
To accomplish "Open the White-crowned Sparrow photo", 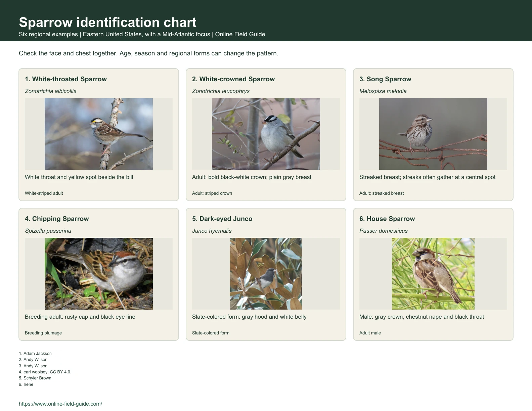I will click(x=266, y=134).
